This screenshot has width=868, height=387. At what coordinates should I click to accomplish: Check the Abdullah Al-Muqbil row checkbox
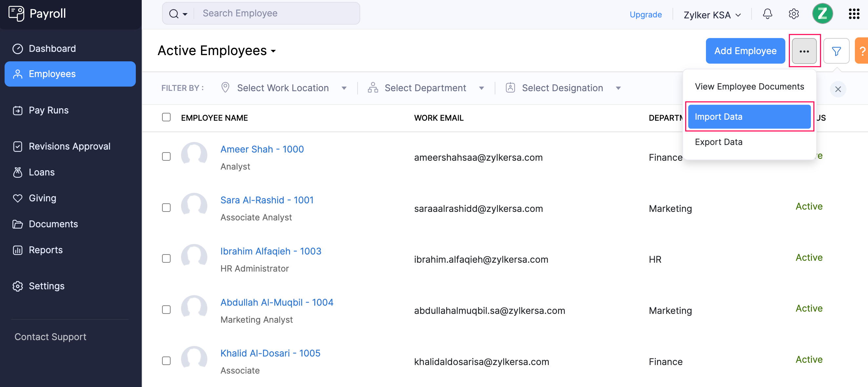coord(166,310)
